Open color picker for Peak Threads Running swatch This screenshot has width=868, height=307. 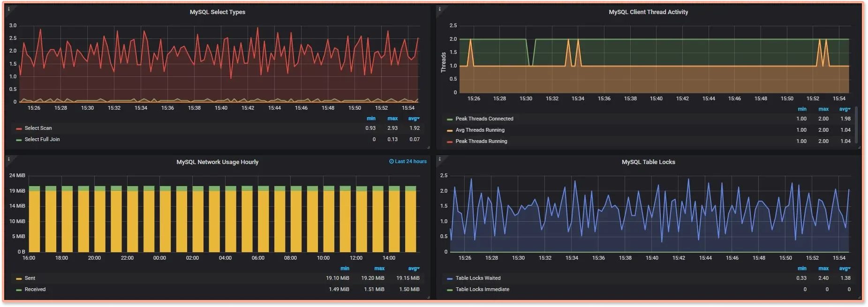coord(450,142)
